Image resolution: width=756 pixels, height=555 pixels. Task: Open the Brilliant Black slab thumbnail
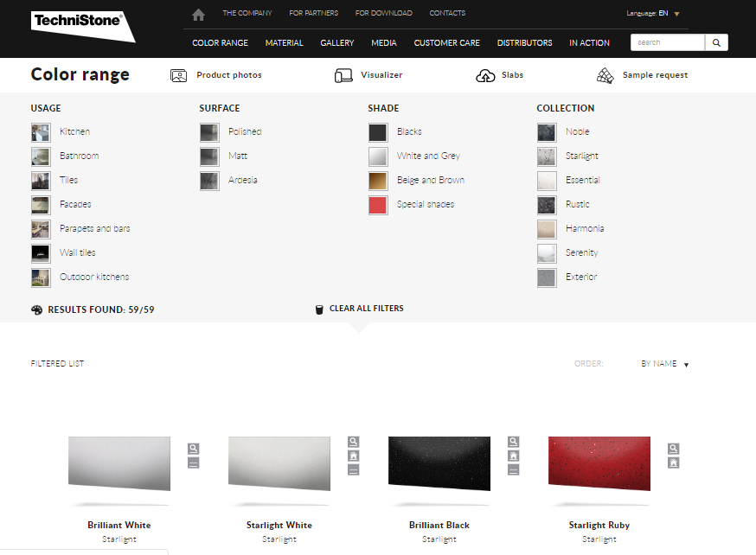(439, 463)
